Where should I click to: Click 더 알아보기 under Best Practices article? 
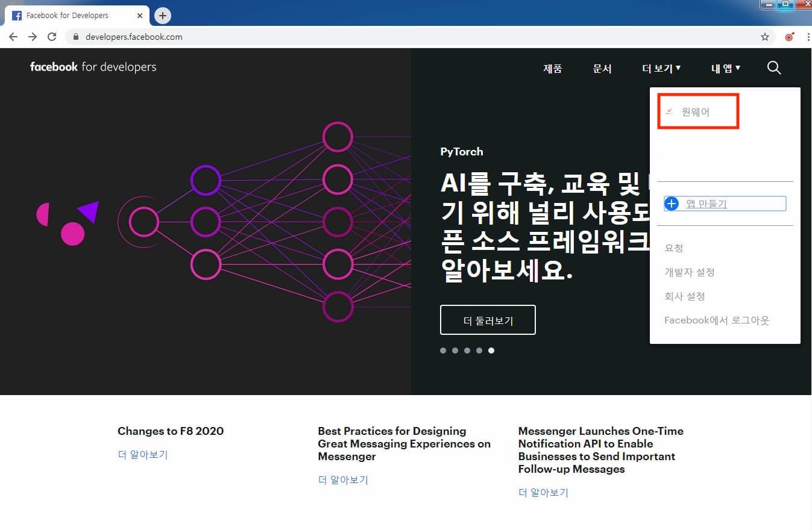343,480
